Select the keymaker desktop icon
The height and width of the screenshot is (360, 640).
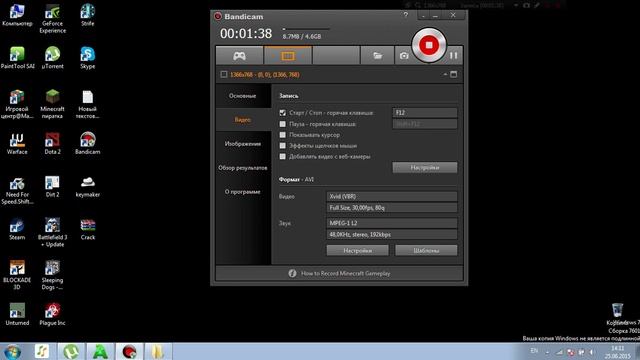point(87,187)
